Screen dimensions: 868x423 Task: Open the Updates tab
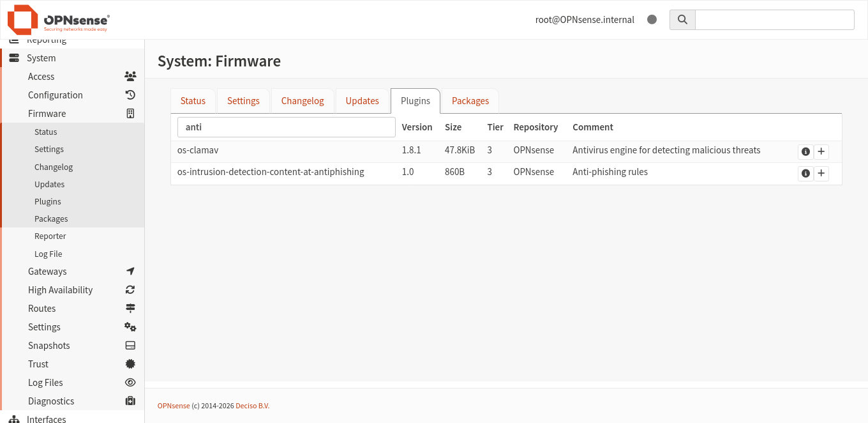coord(363,101)
